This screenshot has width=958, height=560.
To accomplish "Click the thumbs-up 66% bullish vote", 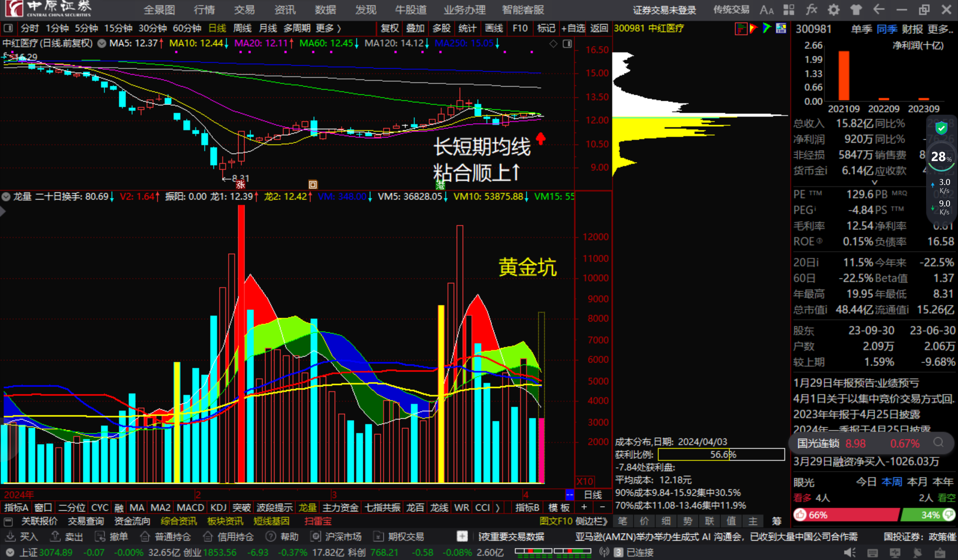I will [x=801, y=515].
